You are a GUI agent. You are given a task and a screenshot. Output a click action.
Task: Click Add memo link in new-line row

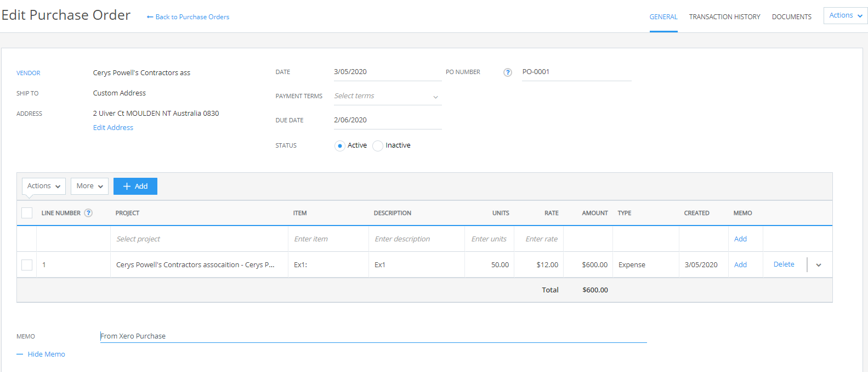pos(740,239)
